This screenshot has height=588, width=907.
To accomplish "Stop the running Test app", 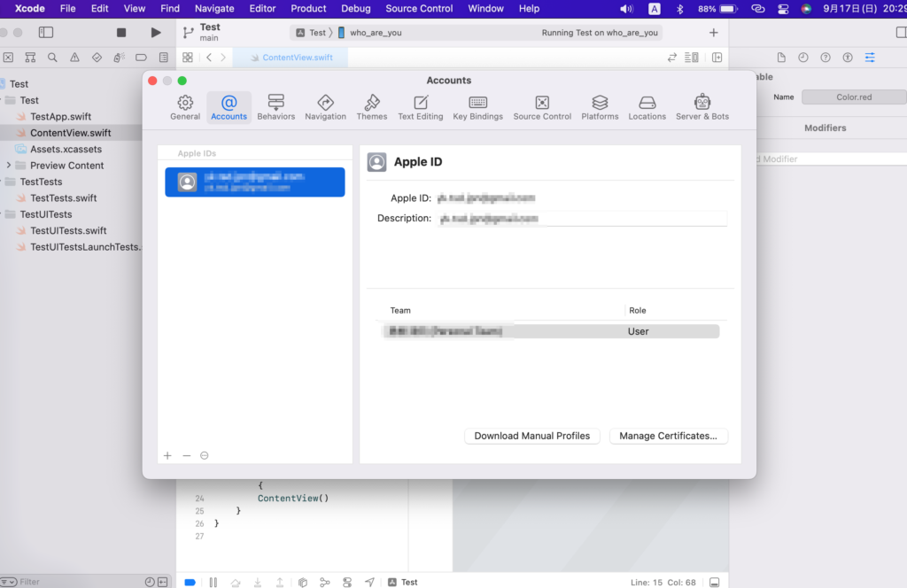I will (121, 33).
